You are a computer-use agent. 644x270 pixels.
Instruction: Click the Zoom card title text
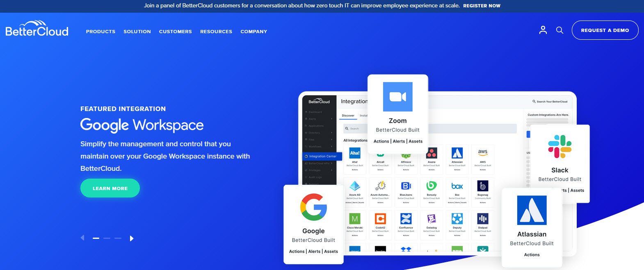pyautogui.click(x=397, y=121)
